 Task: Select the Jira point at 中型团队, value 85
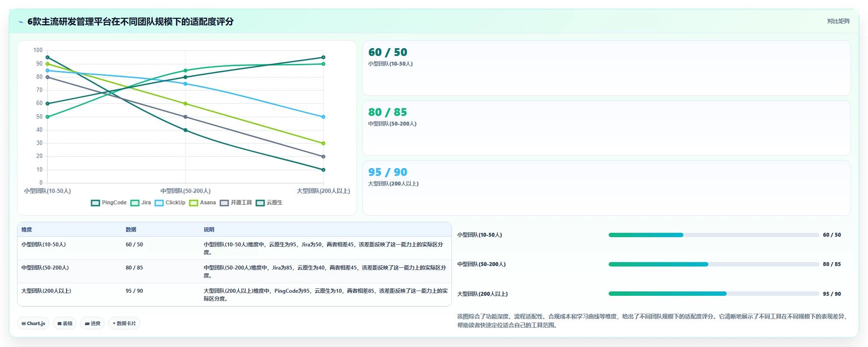click(185, 70)
